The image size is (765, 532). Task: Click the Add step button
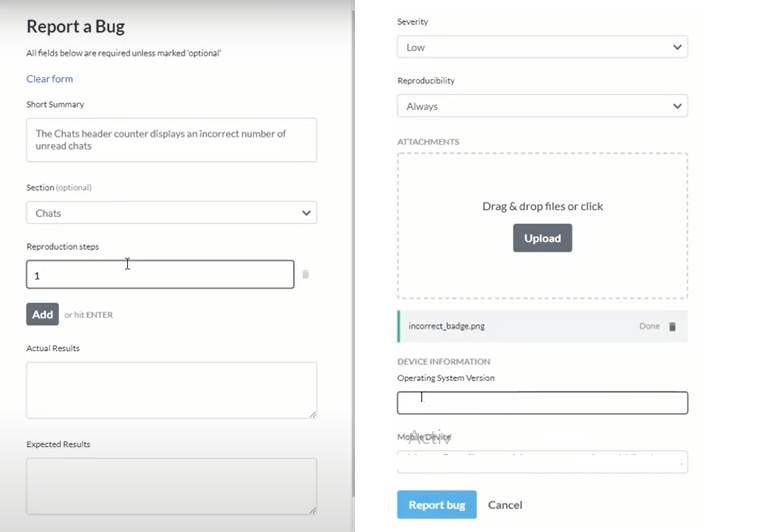[42, 314]
